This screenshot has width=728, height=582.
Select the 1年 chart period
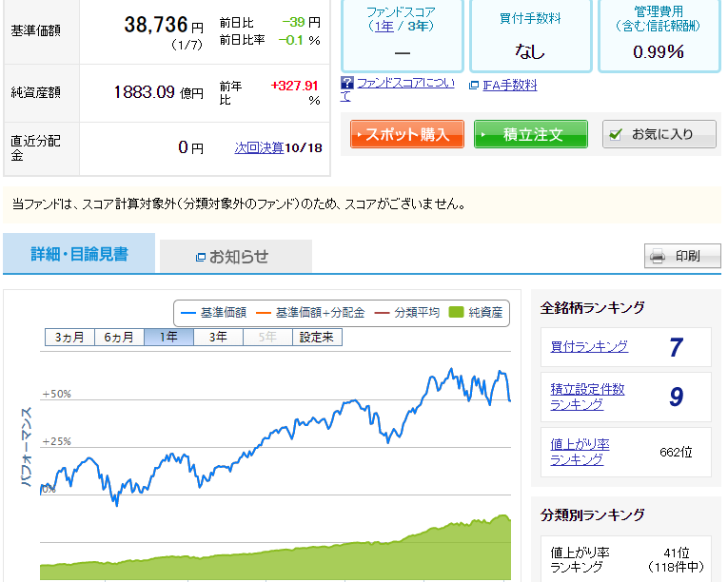click(168, 337)
